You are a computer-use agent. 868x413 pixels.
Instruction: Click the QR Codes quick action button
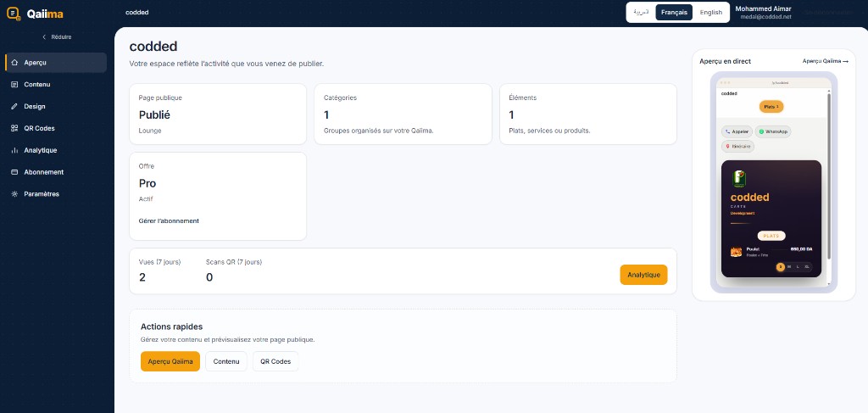[x=275, y=361]
